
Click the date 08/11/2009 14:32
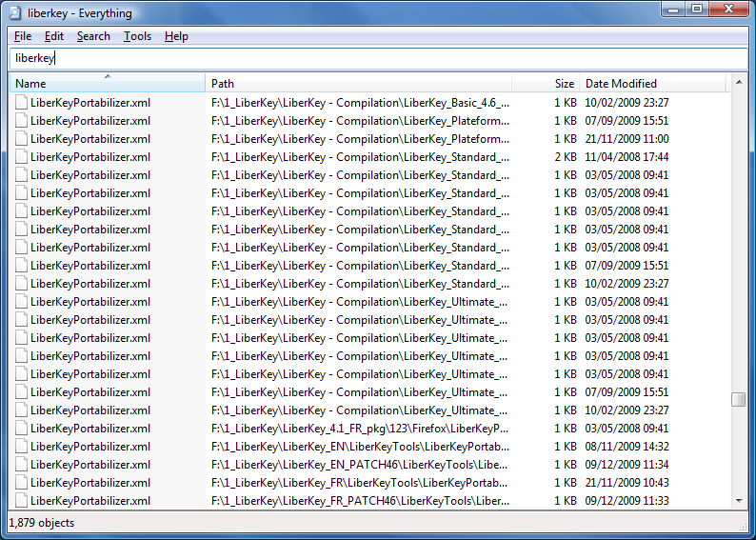[627, 447]
